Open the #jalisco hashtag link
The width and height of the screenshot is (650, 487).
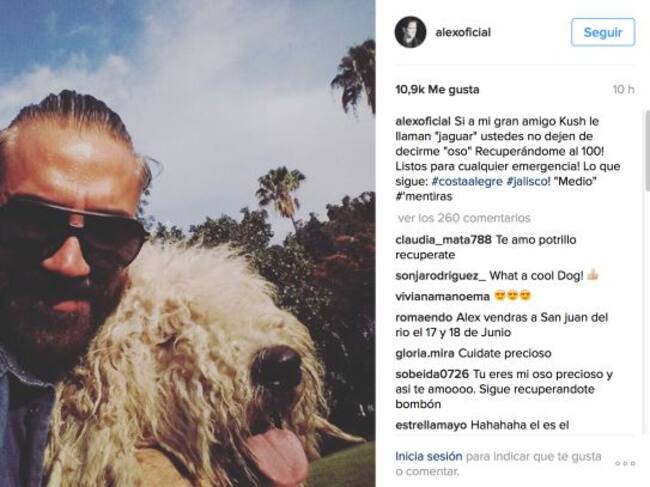(526, 182)
